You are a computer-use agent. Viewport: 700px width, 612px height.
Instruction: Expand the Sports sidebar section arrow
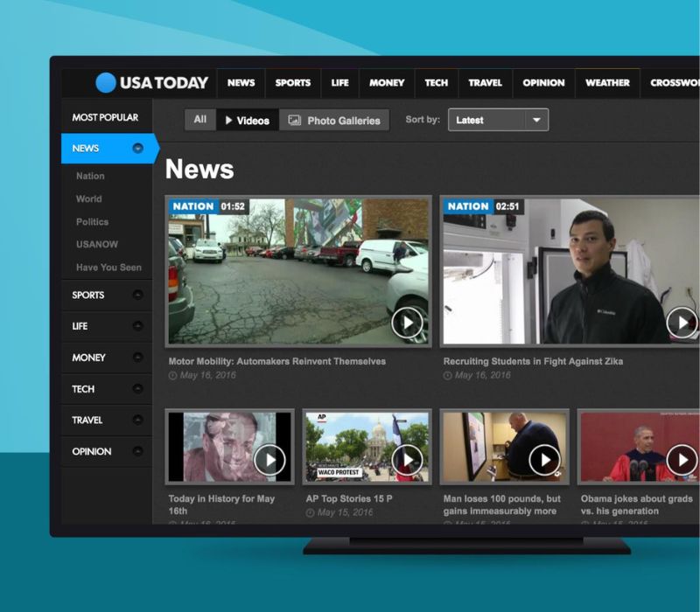138,295
